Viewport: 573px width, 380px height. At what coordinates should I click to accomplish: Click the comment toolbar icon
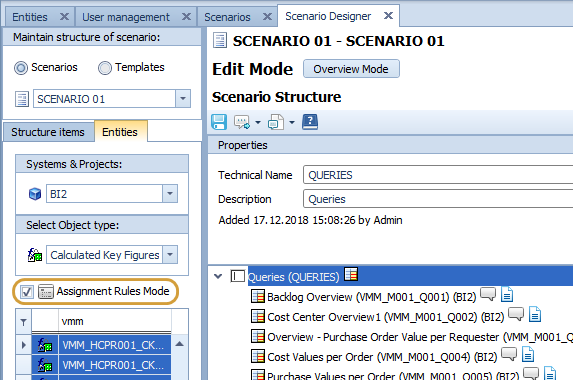click(242, 122)
